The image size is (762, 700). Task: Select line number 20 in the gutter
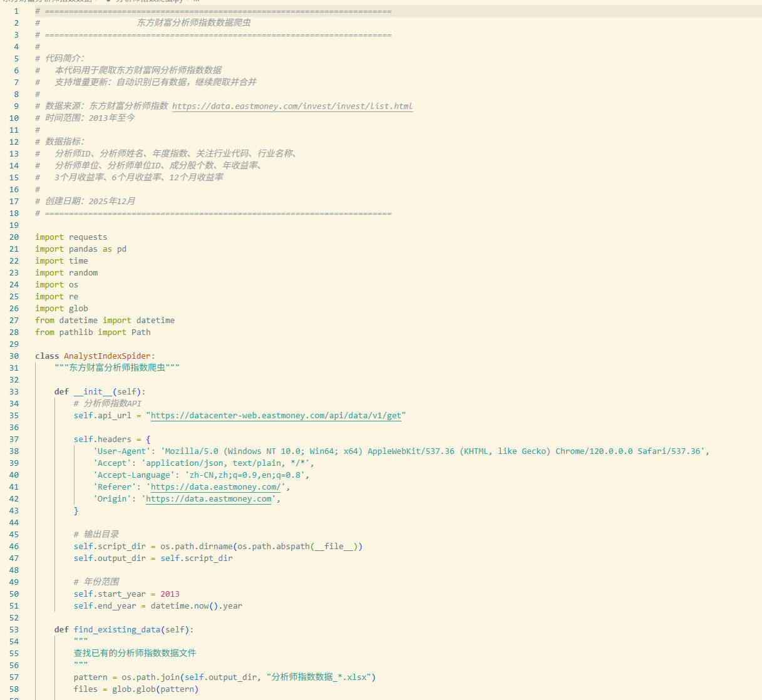[x=14, y=237]
